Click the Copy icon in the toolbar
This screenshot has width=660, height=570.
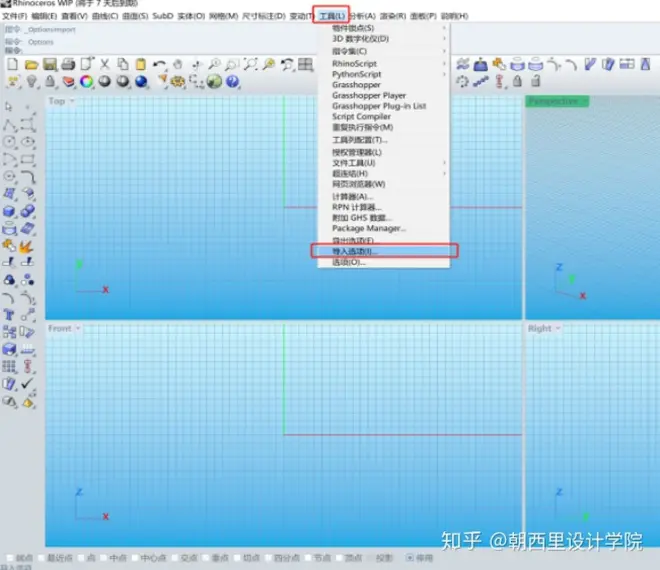tap(122, 64)
